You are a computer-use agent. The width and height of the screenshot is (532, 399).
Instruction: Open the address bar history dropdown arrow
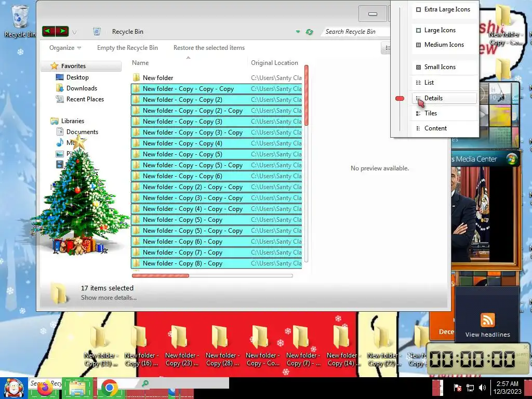click(x=298, y=32)
